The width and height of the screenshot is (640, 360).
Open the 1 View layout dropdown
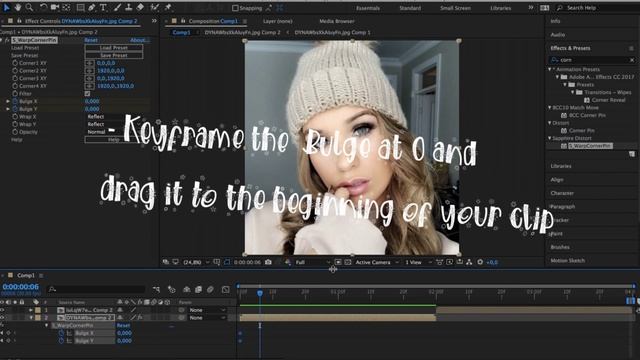418,262
